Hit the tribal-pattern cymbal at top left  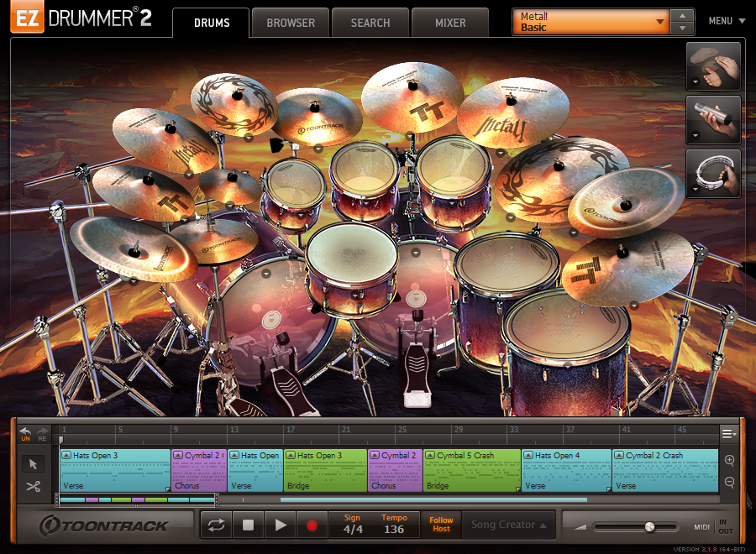pyautogui.click(x=234, y=103)
